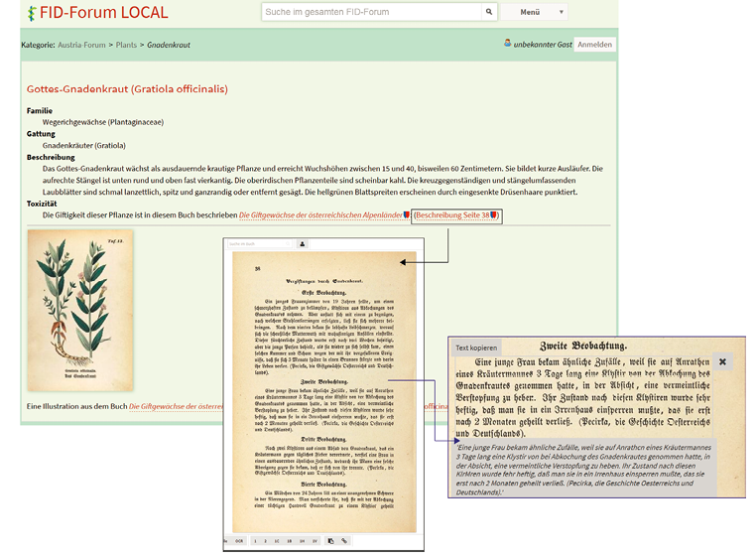This screenshot has height=558, width=756.
Task: Click 'Wegerichgewächse (Plantaginaceae)' family text
Action: (103, 122)
